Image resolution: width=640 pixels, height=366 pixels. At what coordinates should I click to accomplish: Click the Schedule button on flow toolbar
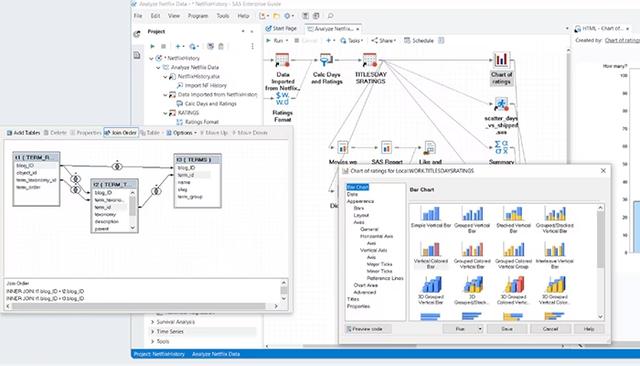click(x=419, y=40)
